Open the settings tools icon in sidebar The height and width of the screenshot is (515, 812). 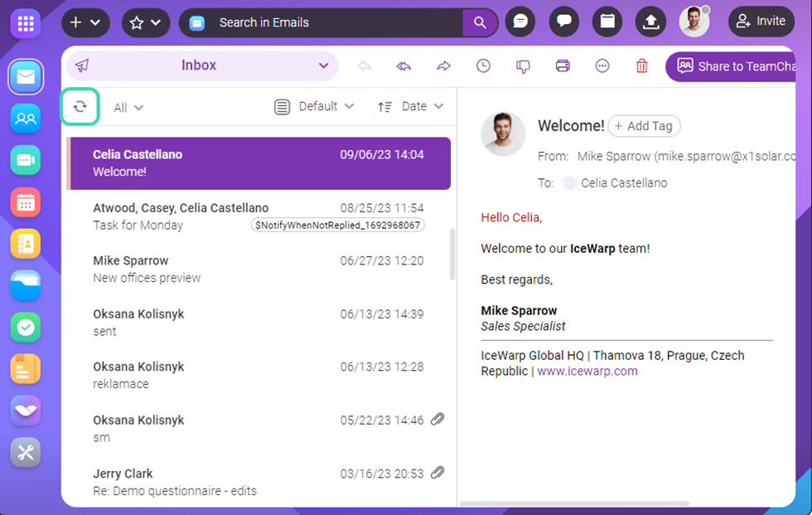26,452
